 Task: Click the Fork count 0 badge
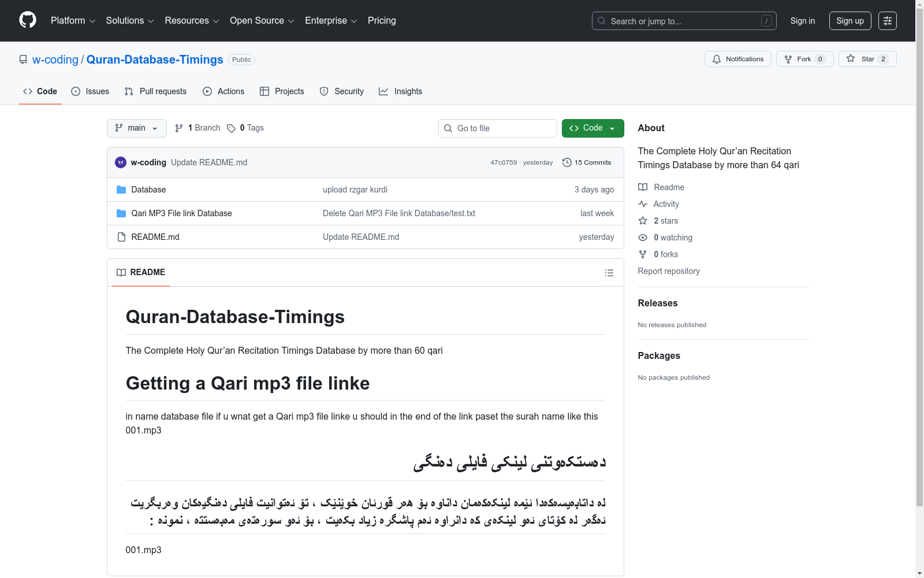point(820,59)
